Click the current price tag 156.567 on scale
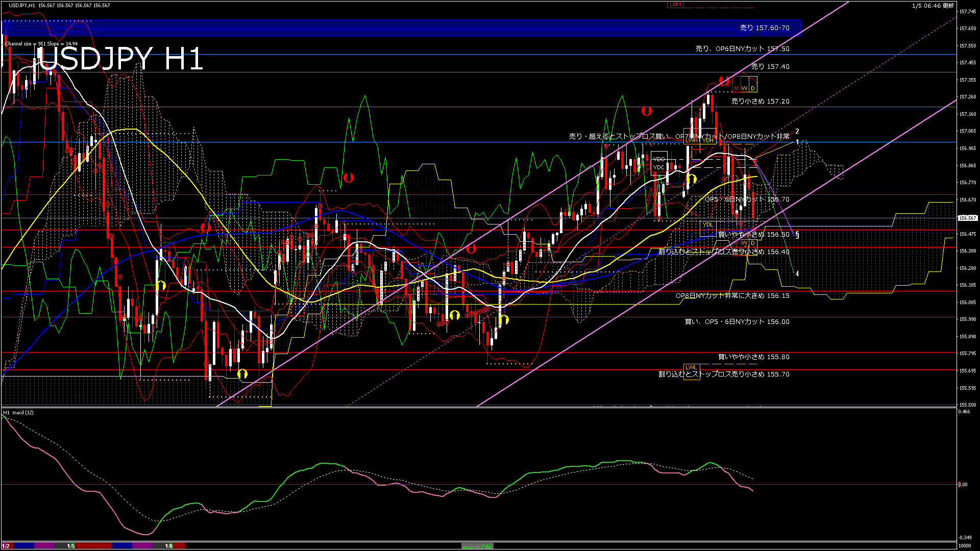 click(967, 218)
